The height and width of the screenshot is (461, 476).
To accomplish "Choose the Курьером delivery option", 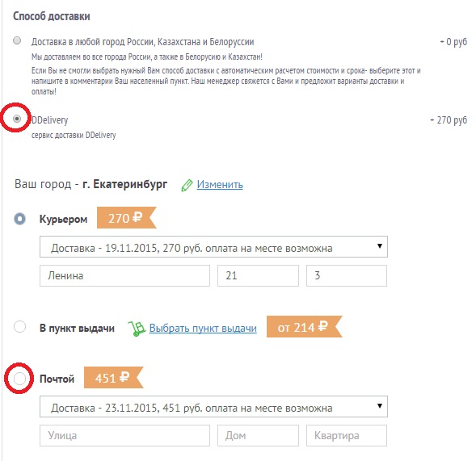I will pyautogui.click(x=20, y=219).
